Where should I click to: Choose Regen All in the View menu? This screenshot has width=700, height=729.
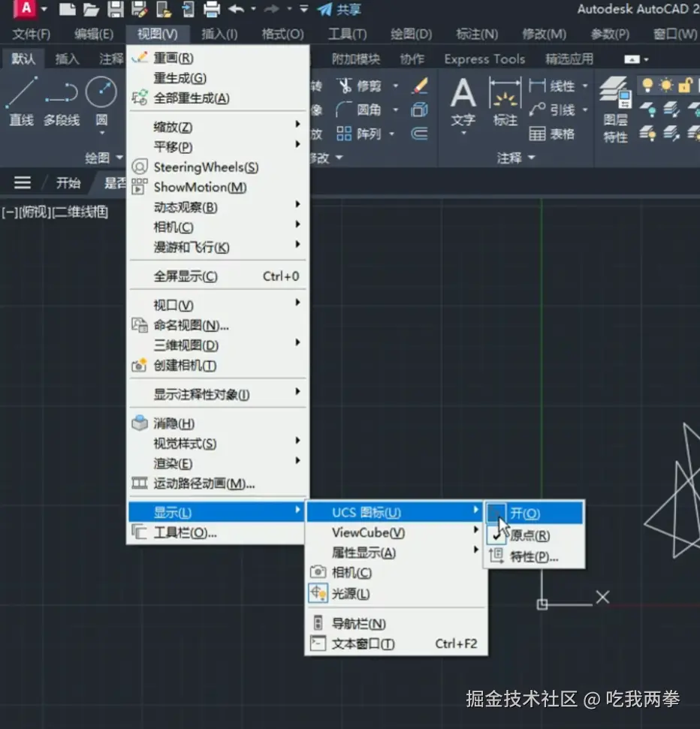click(217, 98)
